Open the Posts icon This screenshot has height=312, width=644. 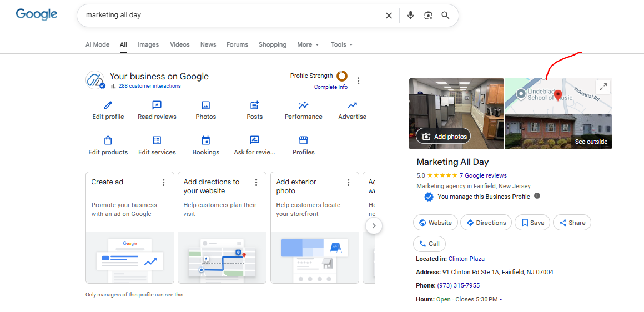(x=255, y=105)
